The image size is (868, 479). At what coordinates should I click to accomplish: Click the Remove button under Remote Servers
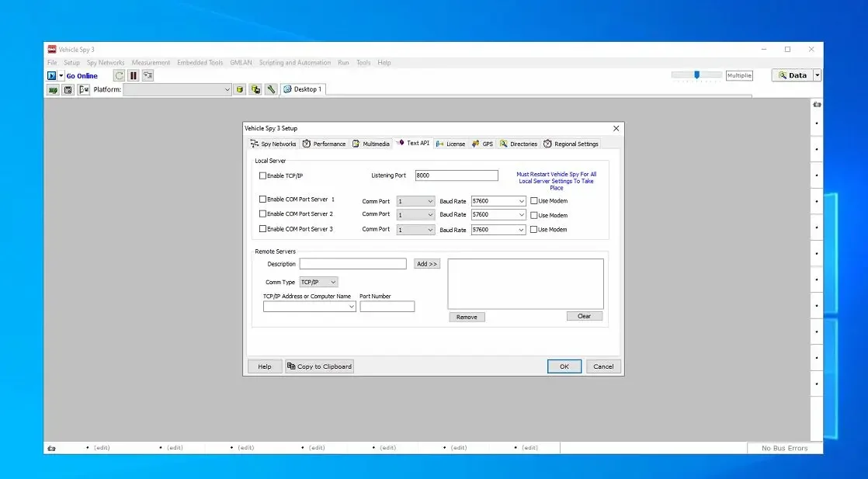tap(467, 317)
